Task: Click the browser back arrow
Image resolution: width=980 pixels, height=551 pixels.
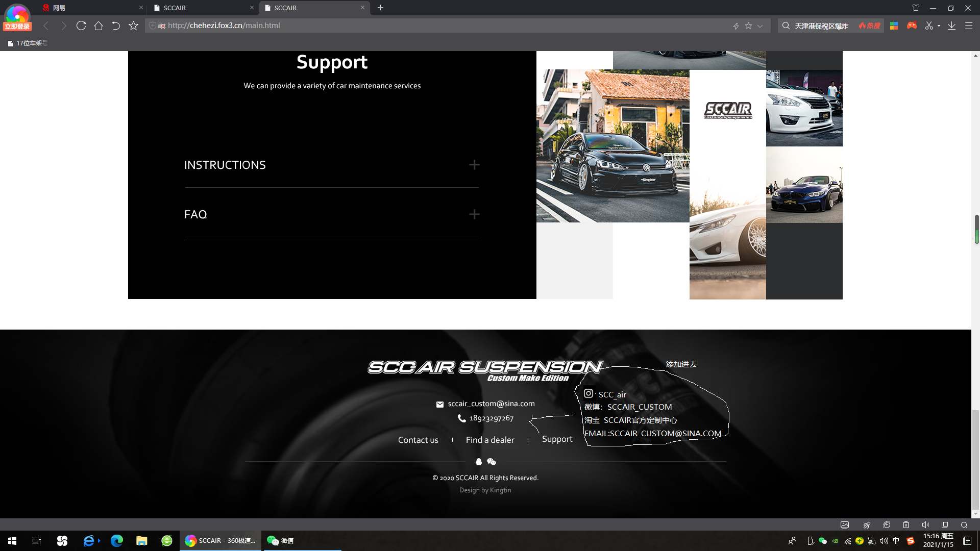Action: [46, 26]
